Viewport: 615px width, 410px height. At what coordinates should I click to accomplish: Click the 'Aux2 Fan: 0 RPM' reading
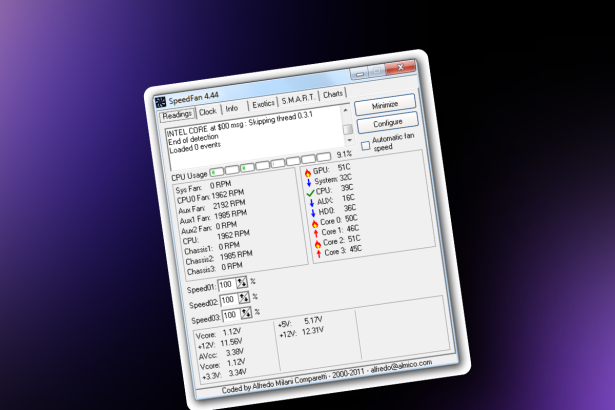(x=209, y=228)
